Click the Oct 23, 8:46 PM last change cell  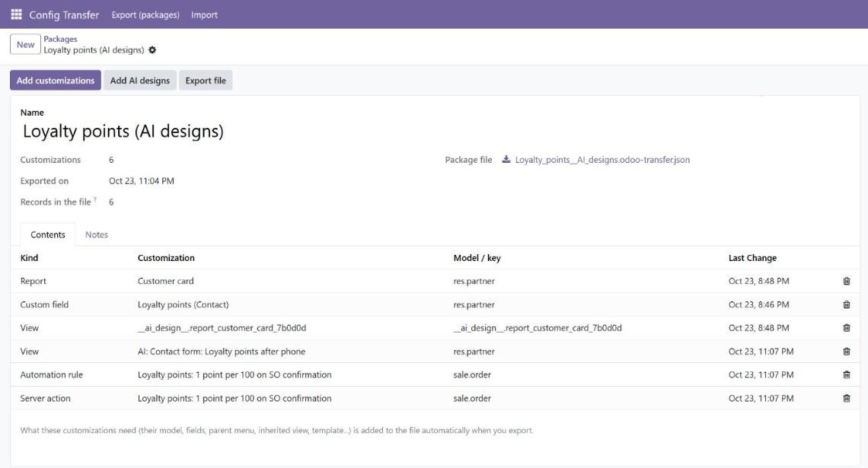coord(759,304)
